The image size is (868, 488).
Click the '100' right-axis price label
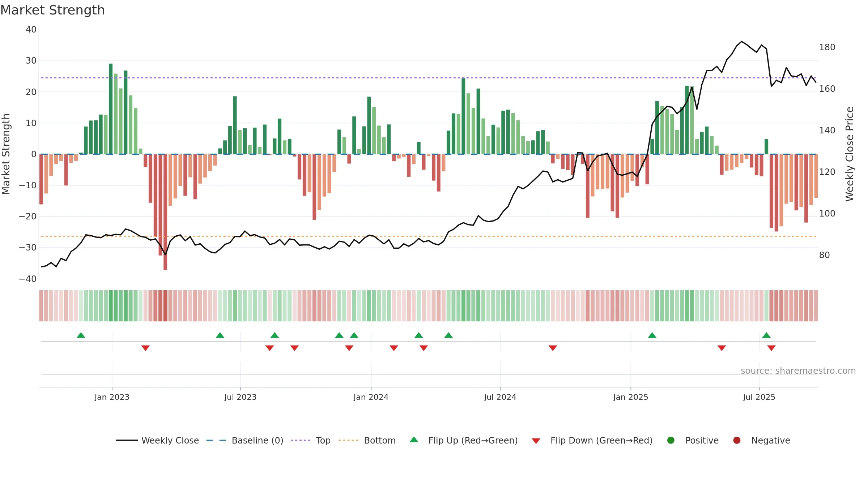pos(827,214)
